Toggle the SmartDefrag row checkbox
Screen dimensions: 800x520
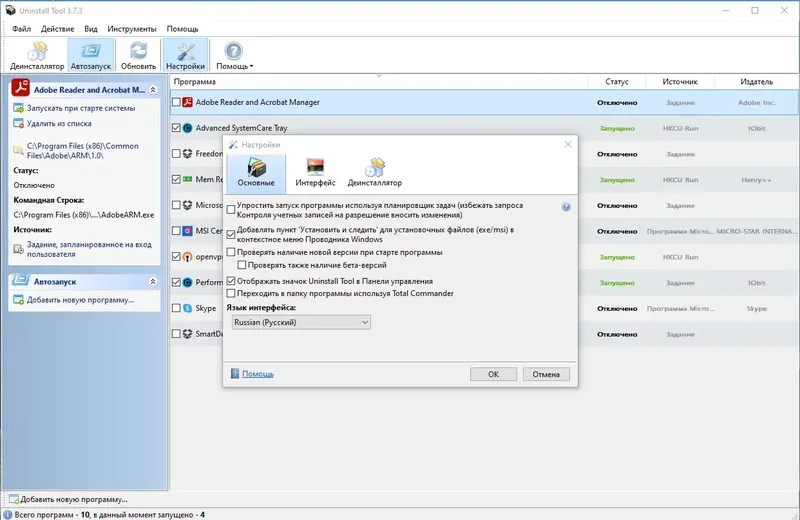[176, 334]
